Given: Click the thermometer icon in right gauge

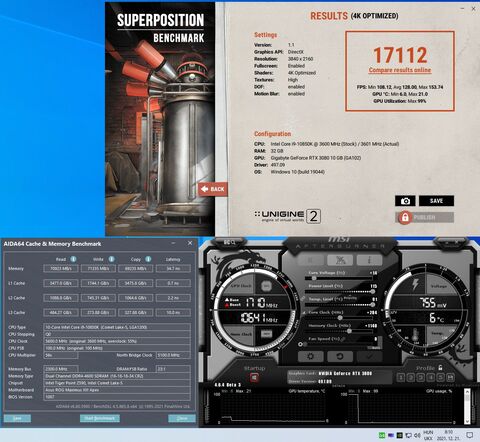Looking at the screenshot, I should tap(415, 335).
